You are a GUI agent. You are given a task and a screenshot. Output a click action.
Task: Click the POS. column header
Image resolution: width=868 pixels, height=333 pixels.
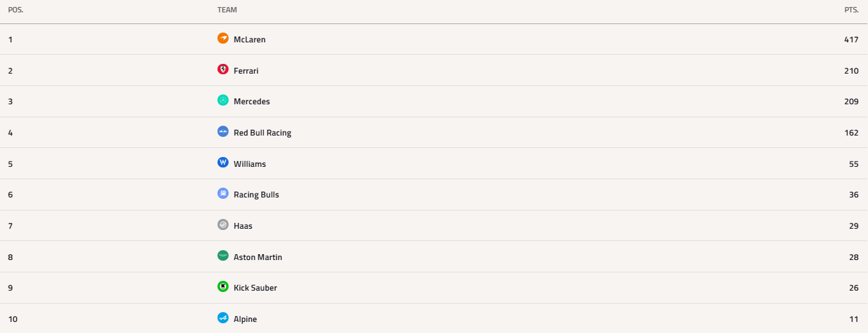[16, 10]
